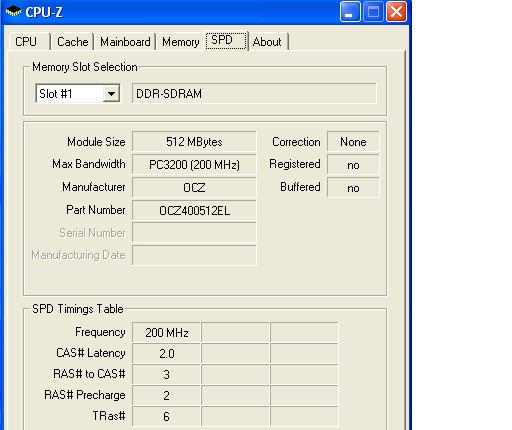This screenshot has height=430, width=512.
Task: Click the PC3200 (200 MHz) bandwidth value
Action: click(194, 165)
